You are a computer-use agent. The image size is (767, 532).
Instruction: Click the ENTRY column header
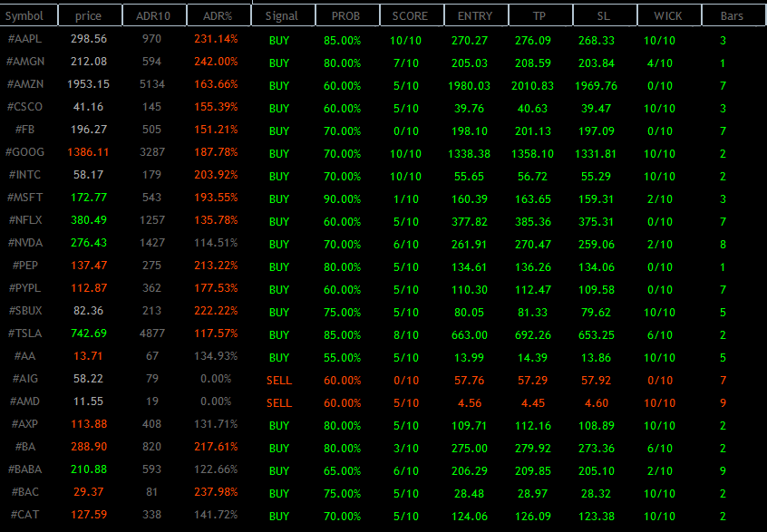(x=476, y=15)
